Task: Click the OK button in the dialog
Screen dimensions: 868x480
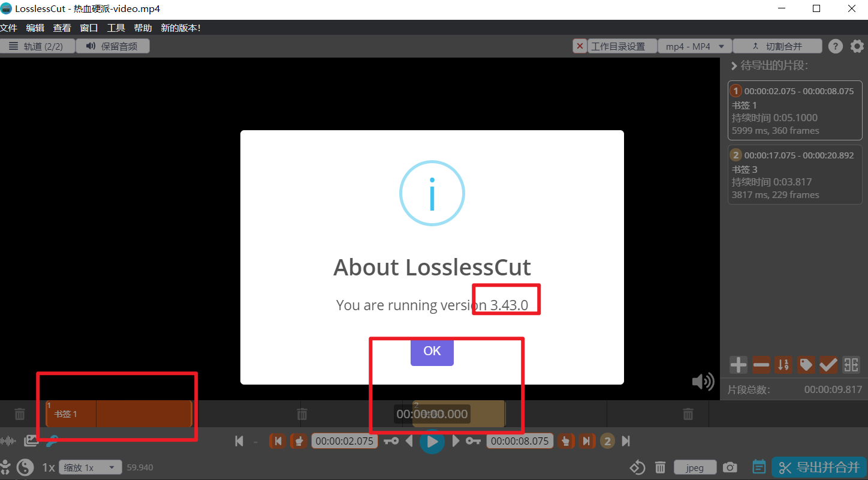Action: point(432,351)
